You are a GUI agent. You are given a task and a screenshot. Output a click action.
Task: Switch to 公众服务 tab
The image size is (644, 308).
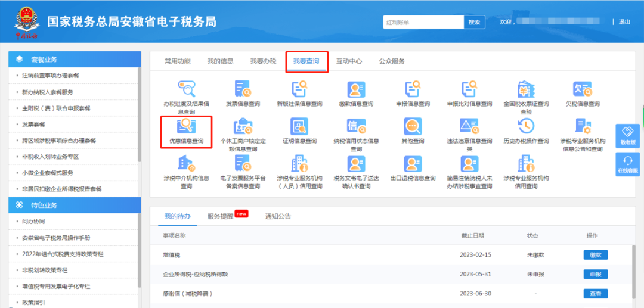pos(392,61)
